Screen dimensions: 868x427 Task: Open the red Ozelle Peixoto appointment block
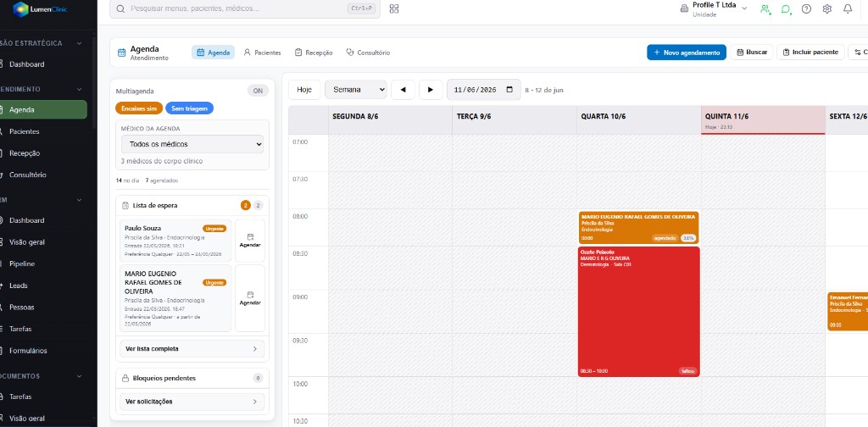pyautogui.click(x=639, y=312)
